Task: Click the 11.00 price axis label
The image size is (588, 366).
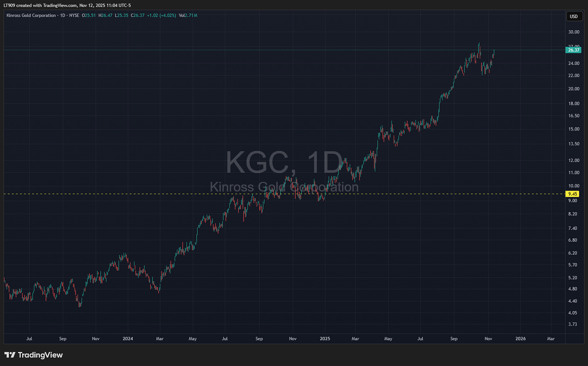Action: coord(573,172)
